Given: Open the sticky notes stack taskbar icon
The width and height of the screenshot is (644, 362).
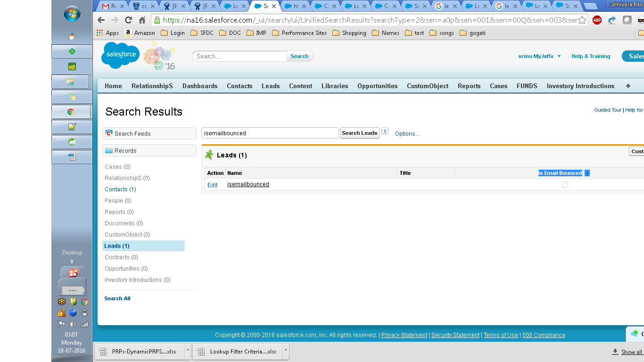Looking at the screenshot, I should (x=72, y=97).
